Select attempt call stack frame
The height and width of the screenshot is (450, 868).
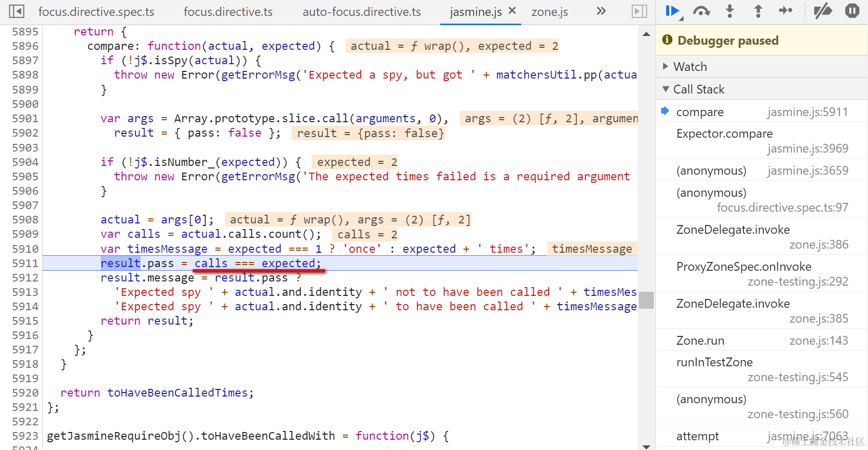(x=762, y=436)
